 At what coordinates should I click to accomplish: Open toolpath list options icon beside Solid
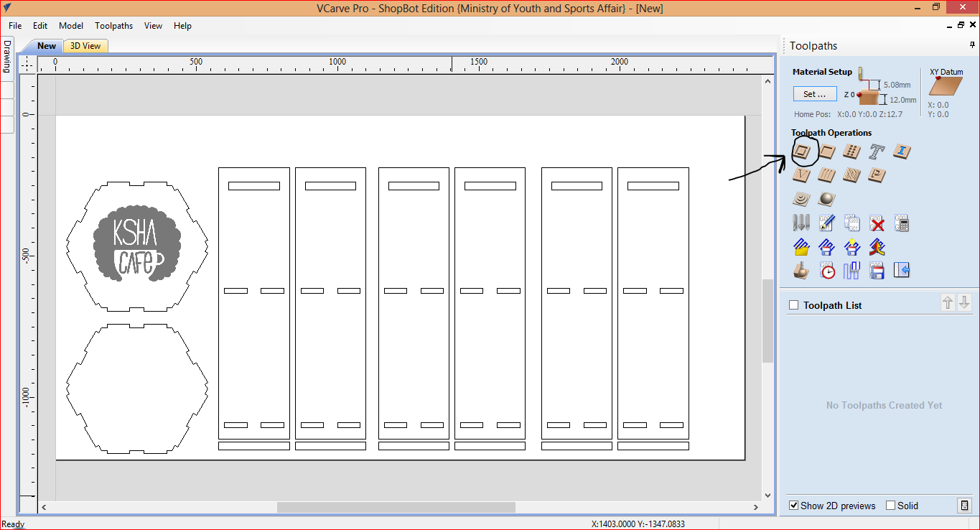tap(964, 506)
